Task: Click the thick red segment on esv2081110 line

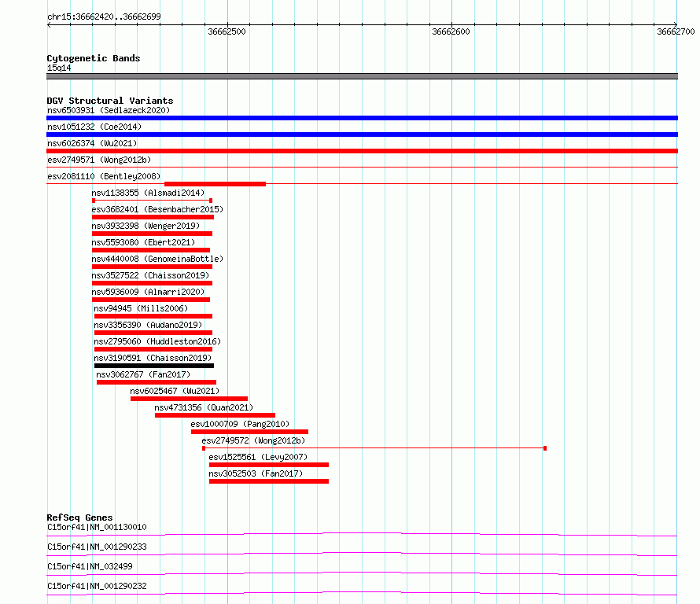Action: tap(216, 184)
